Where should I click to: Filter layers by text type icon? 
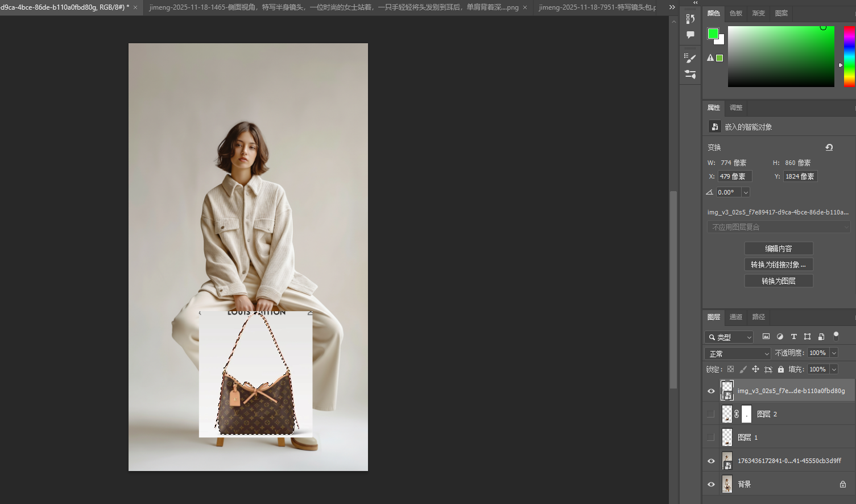(x=793, y=337)
